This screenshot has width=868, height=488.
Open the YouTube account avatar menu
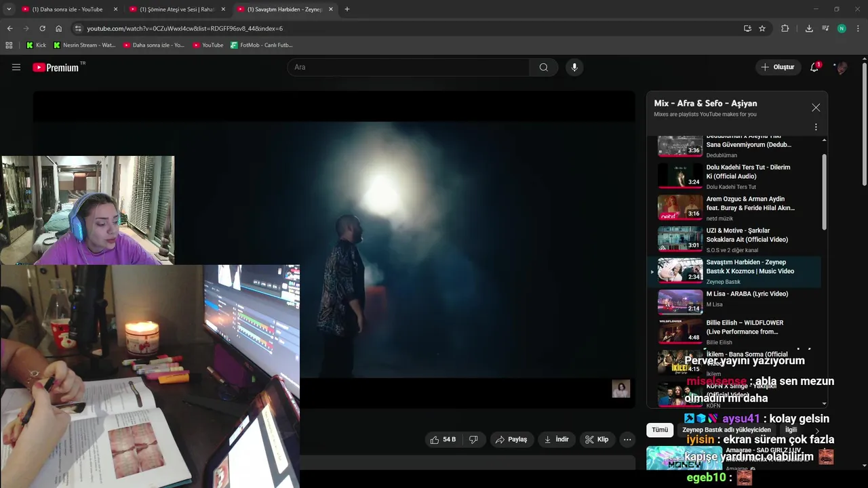tap(842, 67)
